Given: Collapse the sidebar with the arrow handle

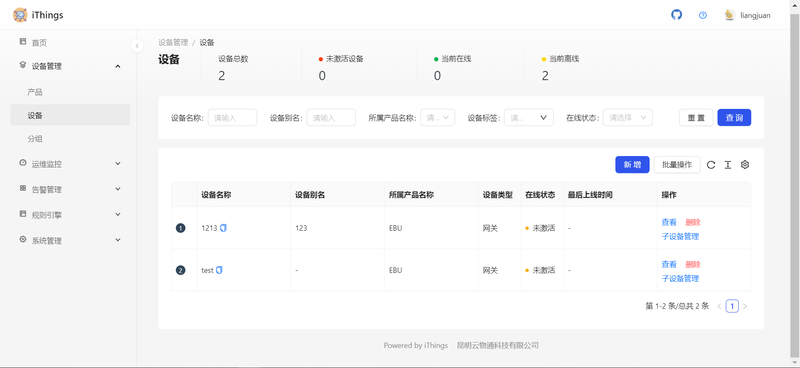Looking at the screenshot, I should (137, 45).
